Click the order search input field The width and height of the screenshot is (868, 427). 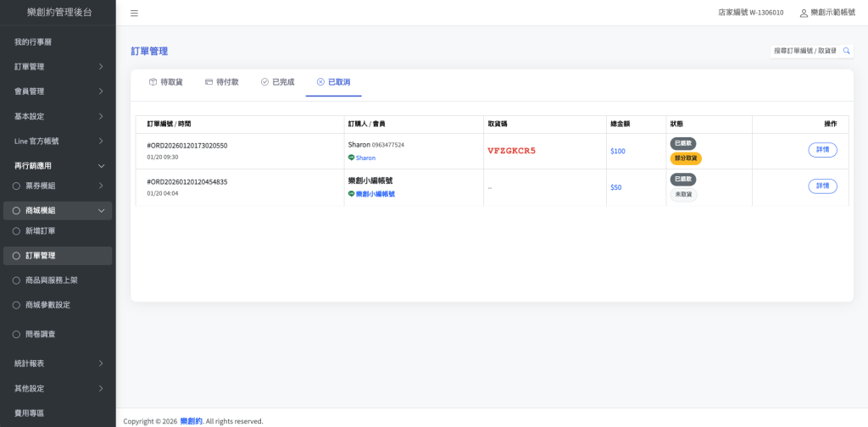[804, 51]
